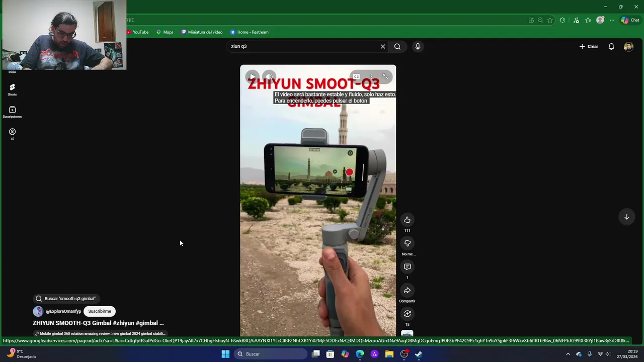Add page to favorites with star icon
Screen dimensions: 644x362
pyautogui.click(x=550, y=20)
